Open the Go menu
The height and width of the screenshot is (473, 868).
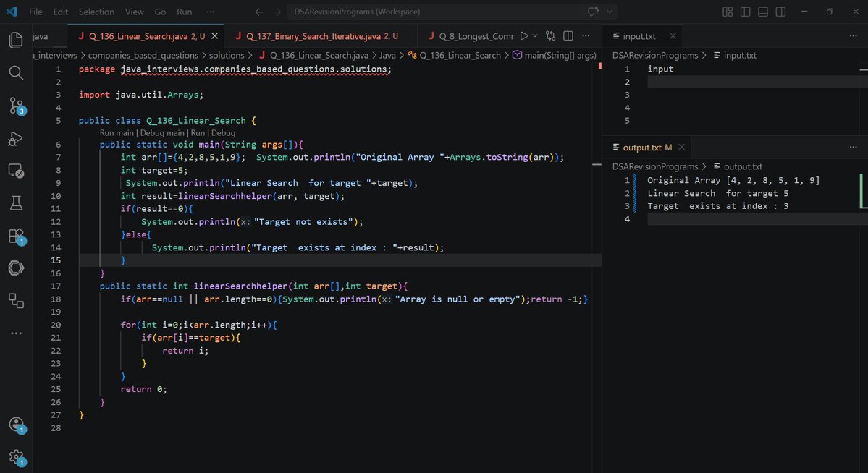tap(160, 12)
